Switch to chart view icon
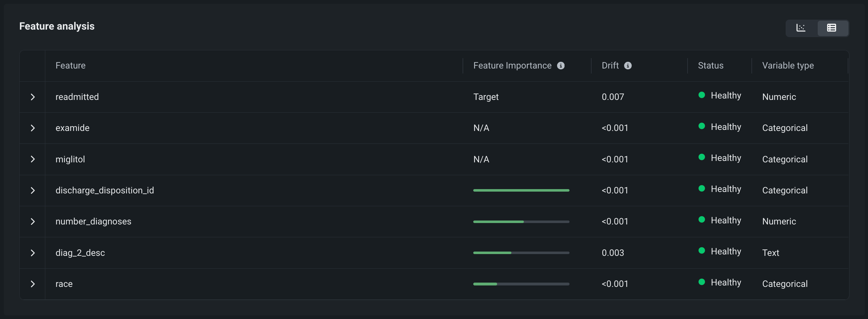This screenshot has width=868, height=319. 801,28
